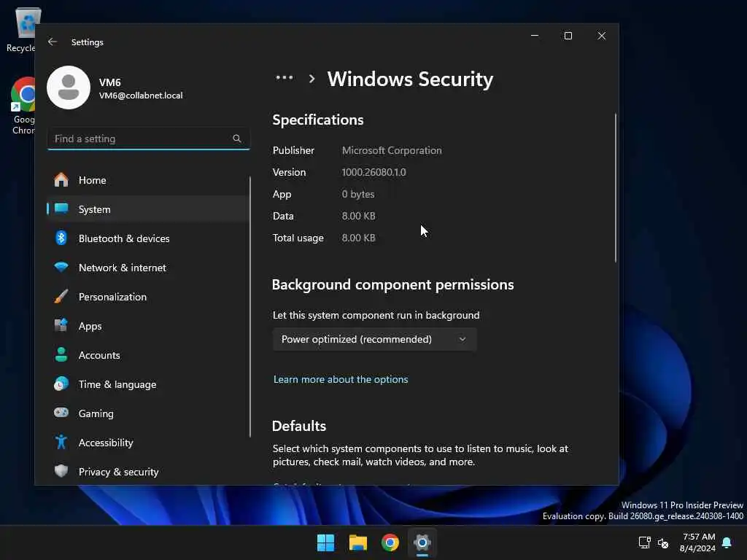Click the breadcrumb chevron before Windows Security
Image resolution: width=747 pixels, height=560 pixels.
point(311,79)
